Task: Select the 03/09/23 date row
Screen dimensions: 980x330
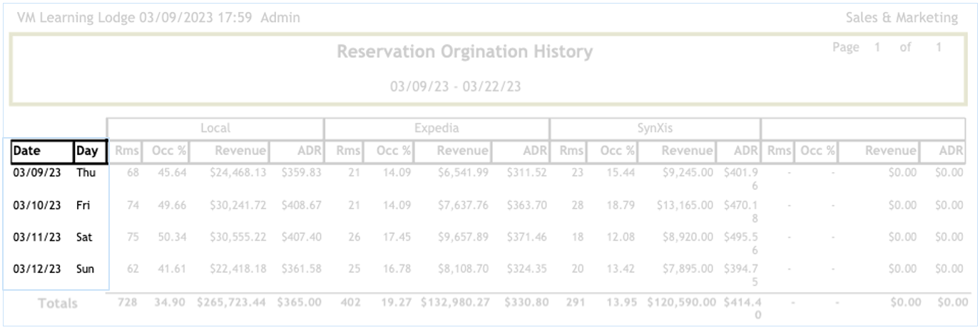Action: 37,172
